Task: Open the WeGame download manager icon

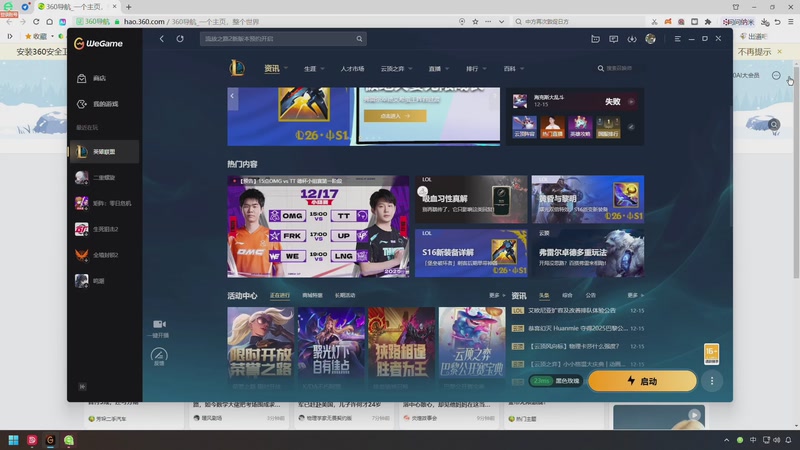Action: click(x=632, y=39)
